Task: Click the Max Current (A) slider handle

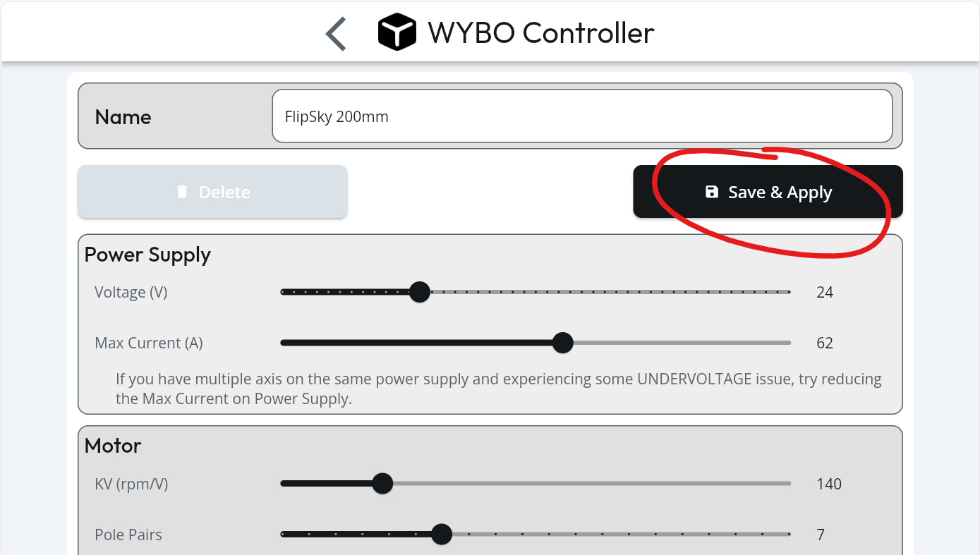Action: pos(562,343)
